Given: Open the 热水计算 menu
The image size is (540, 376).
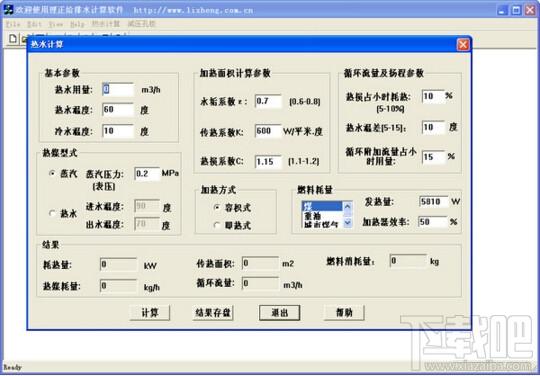Looking at the screenshot, I should coord(106,24).
